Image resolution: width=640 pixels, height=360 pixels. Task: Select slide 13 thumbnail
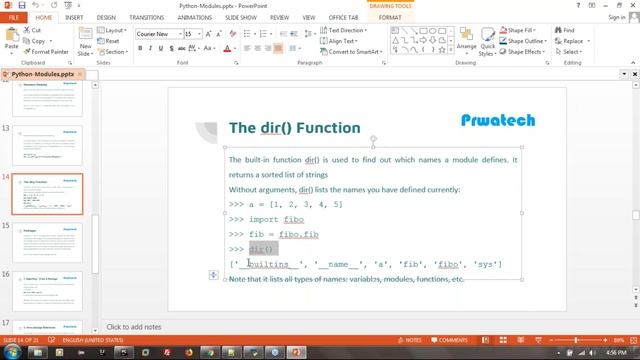click(x=47, y=145)
